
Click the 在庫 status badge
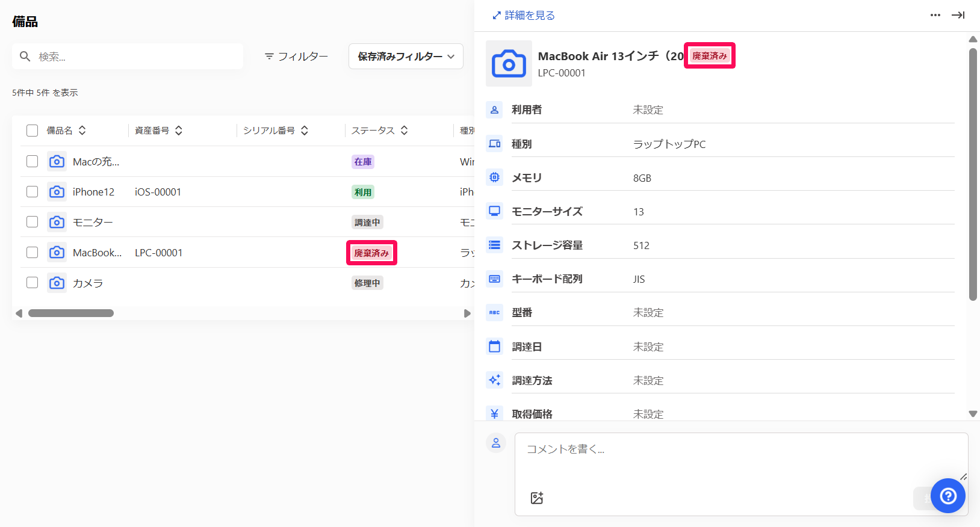click(363, 162)
